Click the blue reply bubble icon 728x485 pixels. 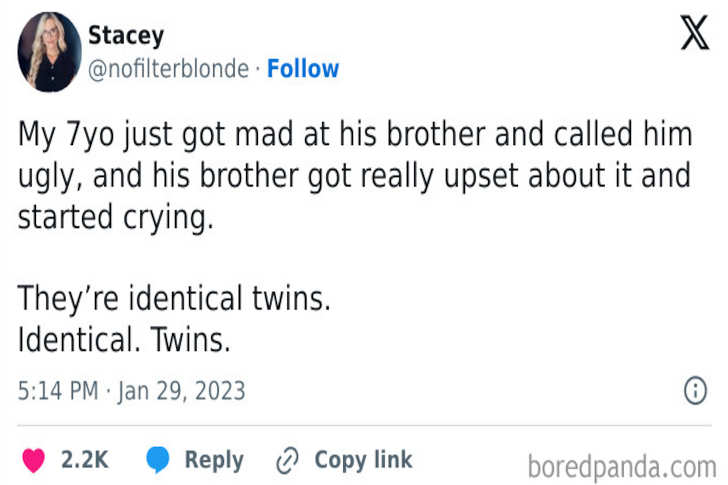tap(158, 460)
